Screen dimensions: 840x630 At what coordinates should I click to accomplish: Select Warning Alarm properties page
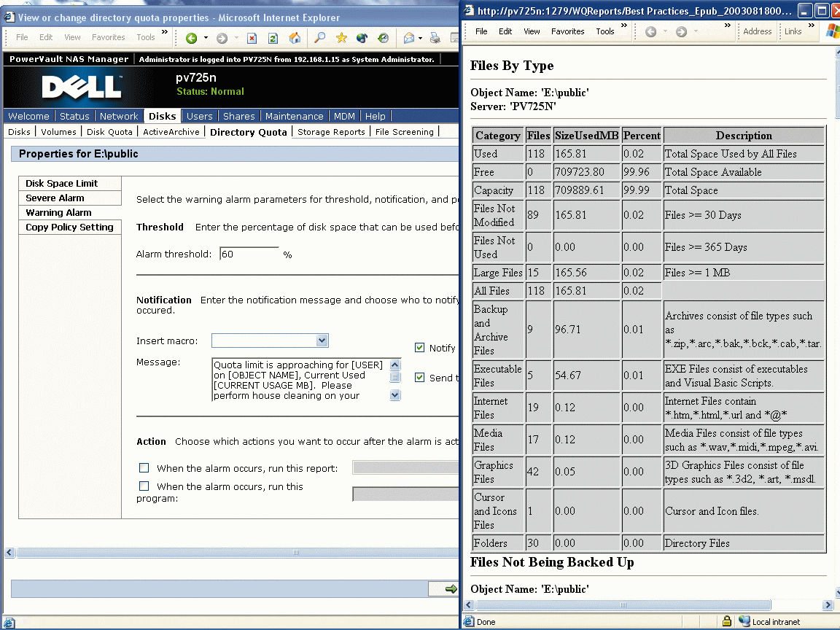[x=70, y=213]
